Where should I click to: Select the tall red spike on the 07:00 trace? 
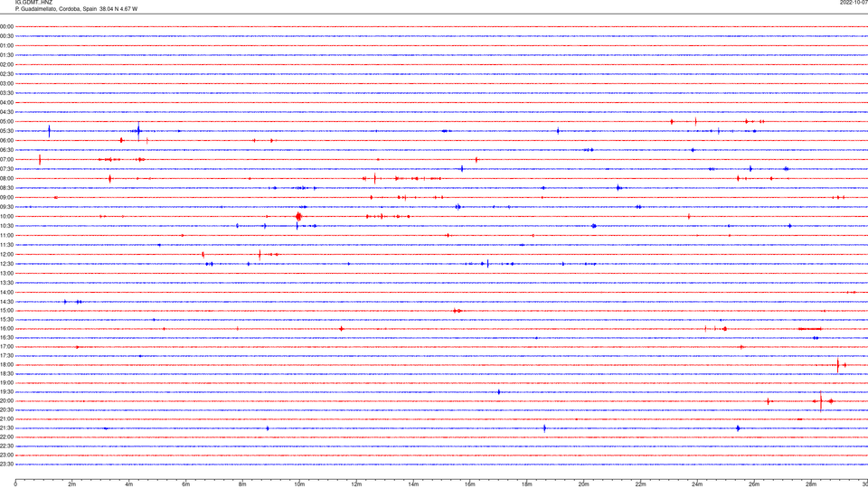click(x=40, y=159)
